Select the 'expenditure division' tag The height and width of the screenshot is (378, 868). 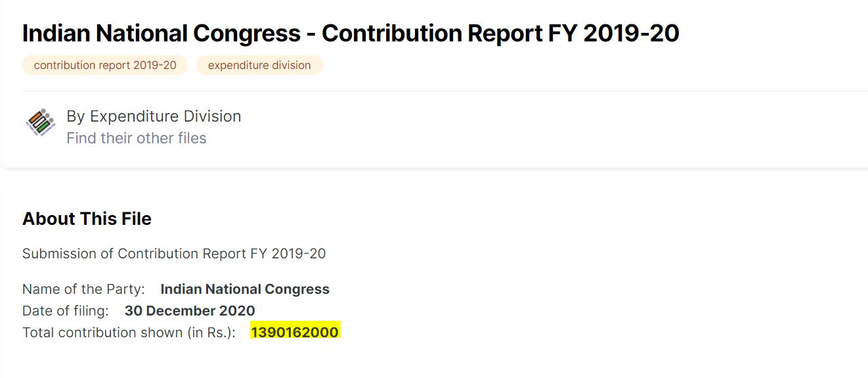[259, 65]
